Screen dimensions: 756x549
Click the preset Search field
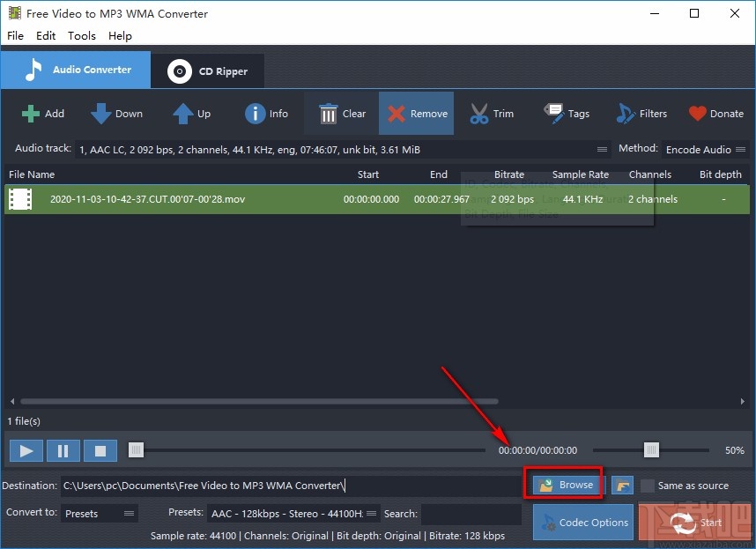471,514
